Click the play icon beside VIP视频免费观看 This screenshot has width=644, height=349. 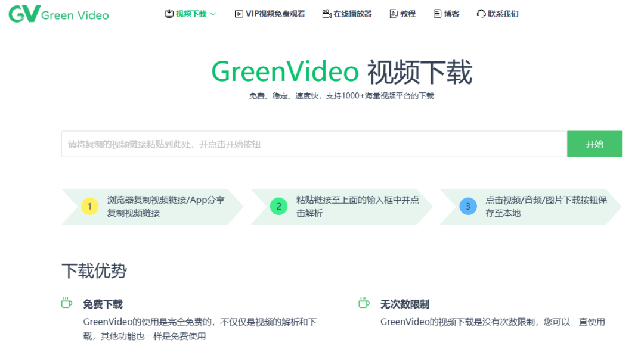(x=239, y=14)
